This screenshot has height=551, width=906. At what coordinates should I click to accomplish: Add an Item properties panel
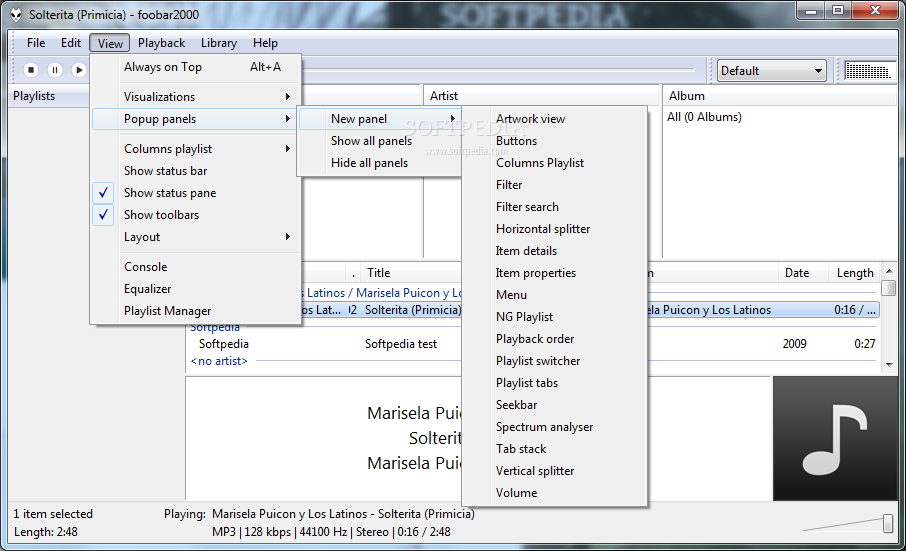pos(555,273)
